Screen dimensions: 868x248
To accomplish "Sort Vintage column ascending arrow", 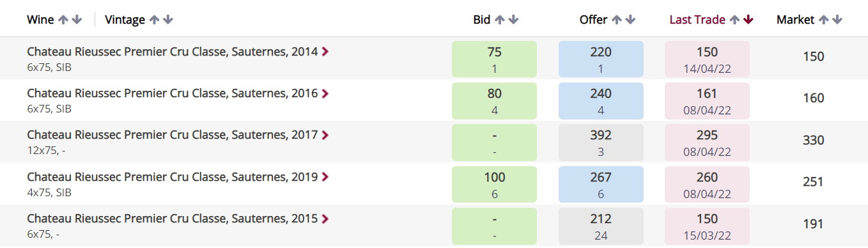I will (x=154, y=20).
